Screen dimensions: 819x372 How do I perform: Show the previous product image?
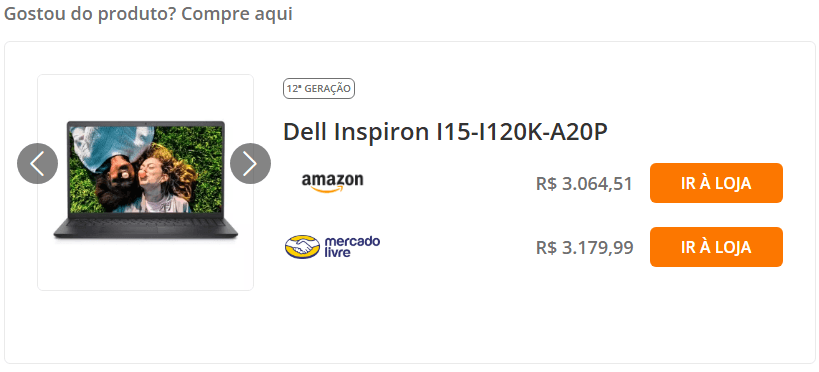tap(37, 164)
